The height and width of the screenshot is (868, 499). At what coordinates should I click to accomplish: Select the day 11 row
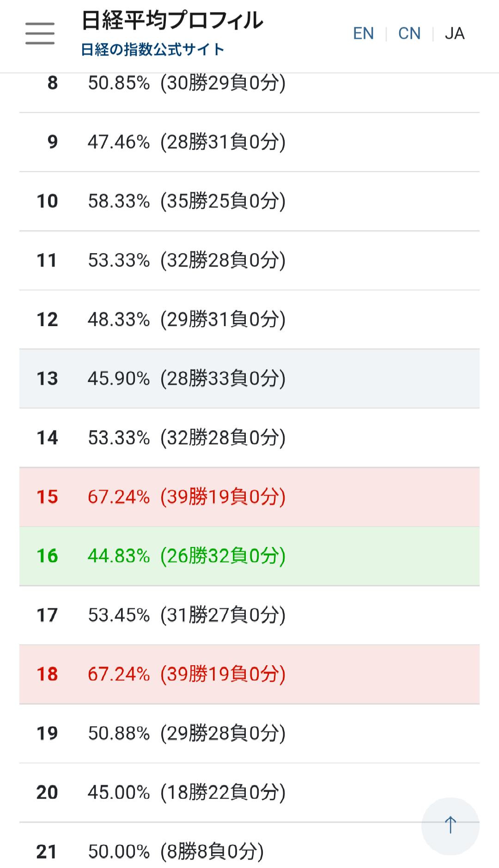pos(249,260)
